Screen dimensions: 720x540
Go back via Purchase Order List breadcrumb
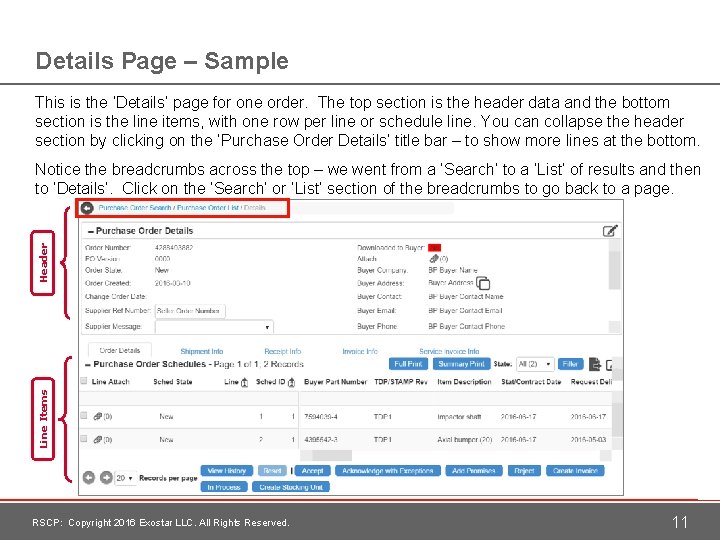tap(208, 208)
